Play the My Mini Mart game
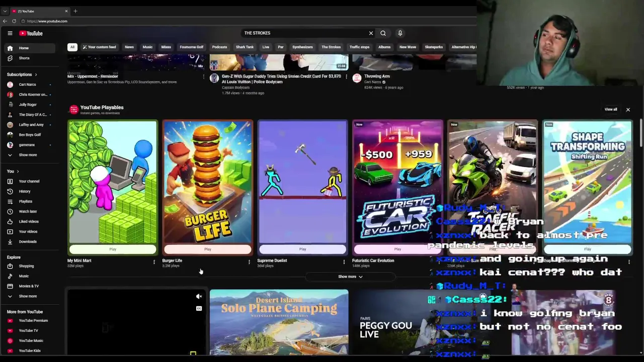 (x=113, y=249)
